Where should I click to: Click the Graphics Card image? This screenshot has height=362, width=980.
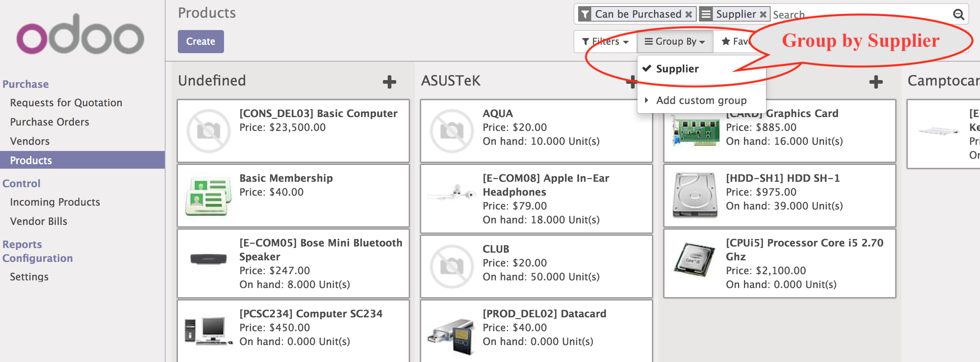(x=695, y=131)
